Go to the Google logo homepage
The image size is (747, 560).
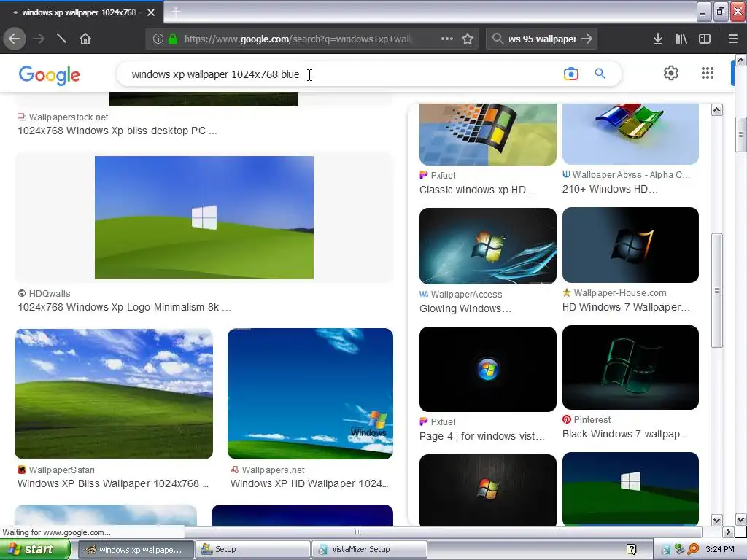click(50, 75)
